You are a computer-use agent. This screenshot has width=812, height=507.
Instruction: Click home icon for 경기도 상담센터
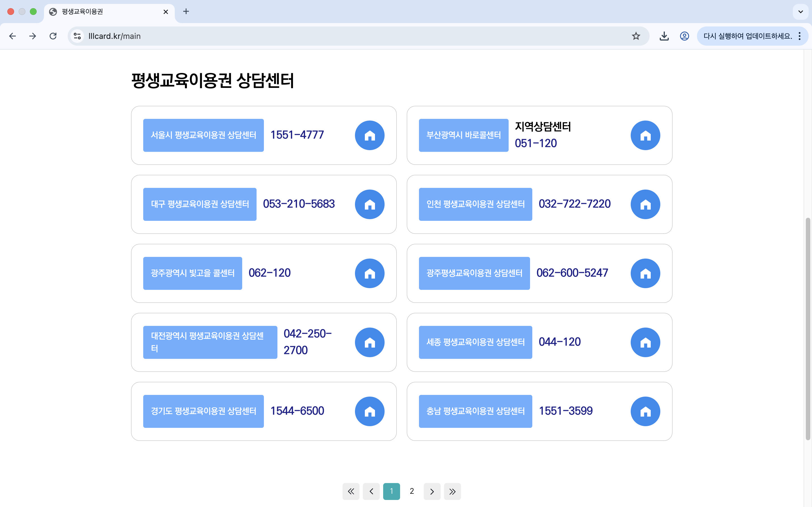pyautogui.click(x=369, y=412)
